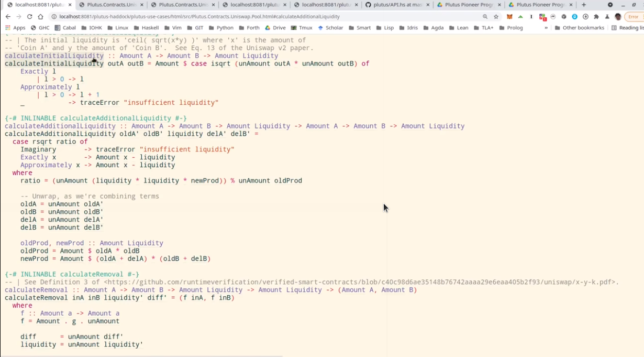
Task: Click the calculateInitialLiquidity type signature link
Action: pyautogui.click(x=54, y=56)
